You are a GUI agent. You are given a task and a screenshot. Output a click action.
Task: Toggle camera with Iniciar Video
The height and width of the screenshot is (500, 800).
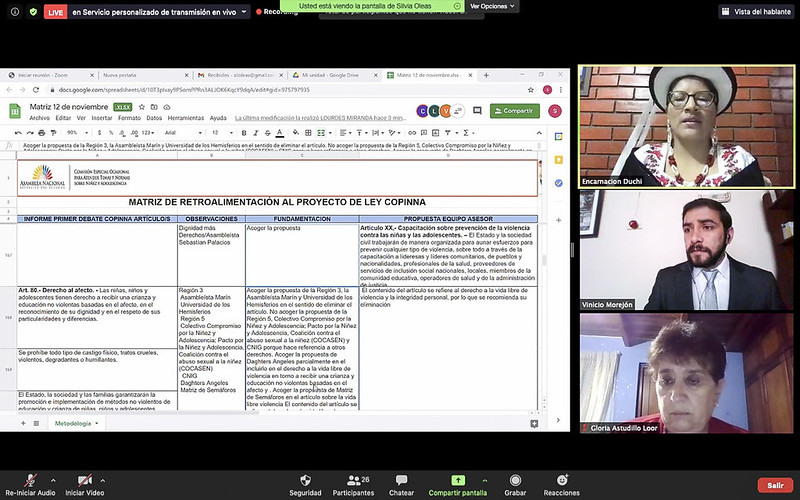point(85,485)
